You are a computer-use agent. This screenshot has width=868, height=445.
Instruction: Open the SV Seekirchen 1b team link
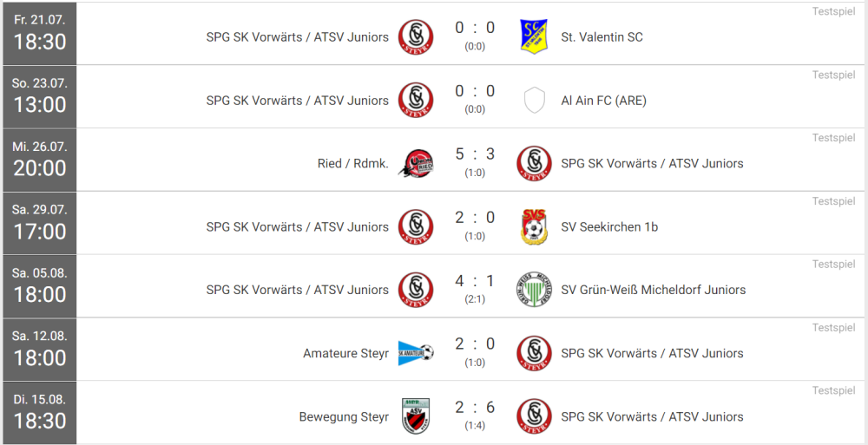[609, 227]
